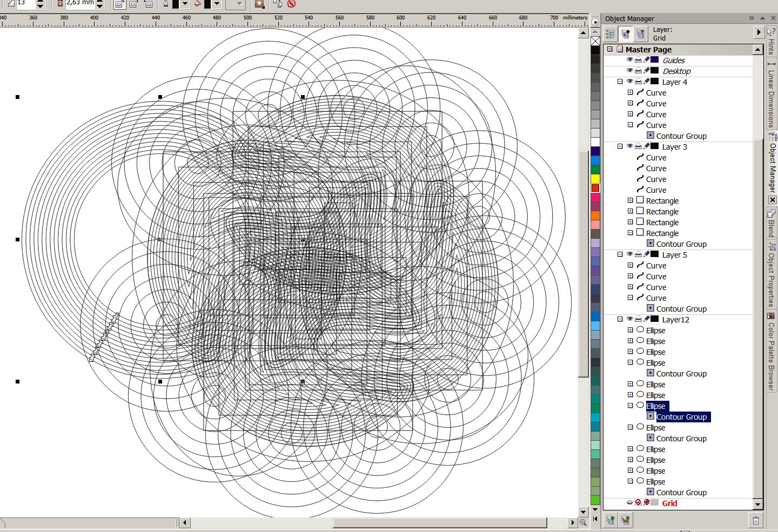Screen dimensions: 778x532
Task: Select the To Center contour option
Action: point(119,4)
